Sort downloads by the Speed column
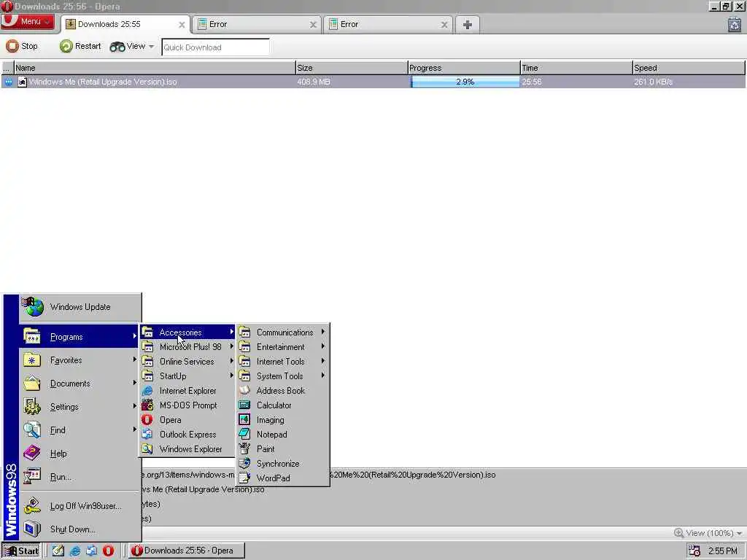Viewport: 747px width, 560px height. tap(689, 68)
